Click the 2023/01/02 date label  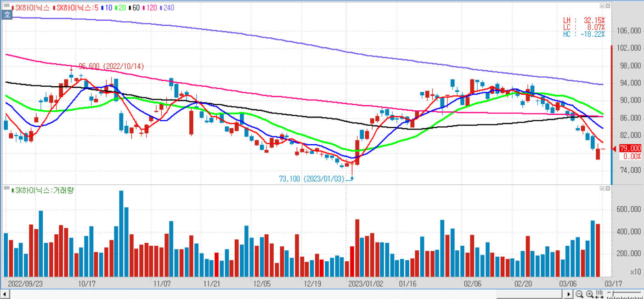click(366, 284)
